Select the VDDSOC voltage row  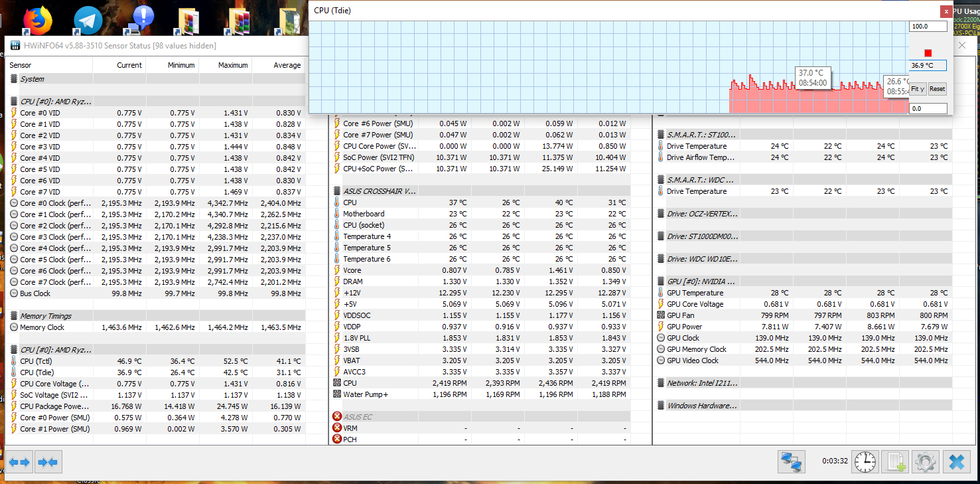(x=481, y=315)
